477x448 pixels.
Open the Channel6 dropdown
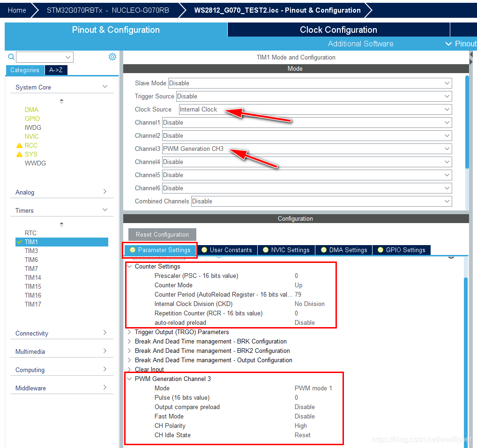307,187
